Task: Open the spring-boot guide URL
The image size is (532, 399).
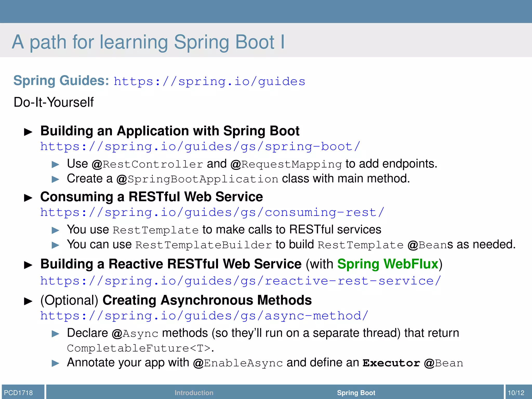Action: [200, 147]
